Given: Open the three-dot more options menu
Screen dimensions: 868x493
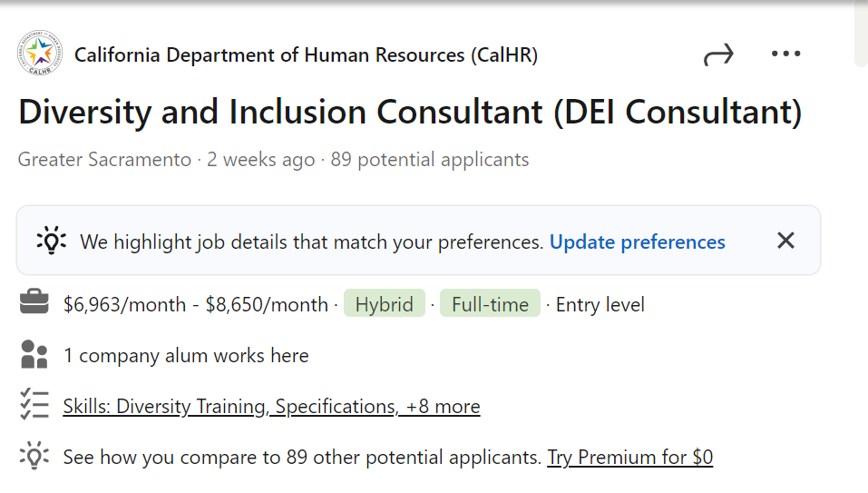Looking at the screenshot, I should (x=785, y=54).
